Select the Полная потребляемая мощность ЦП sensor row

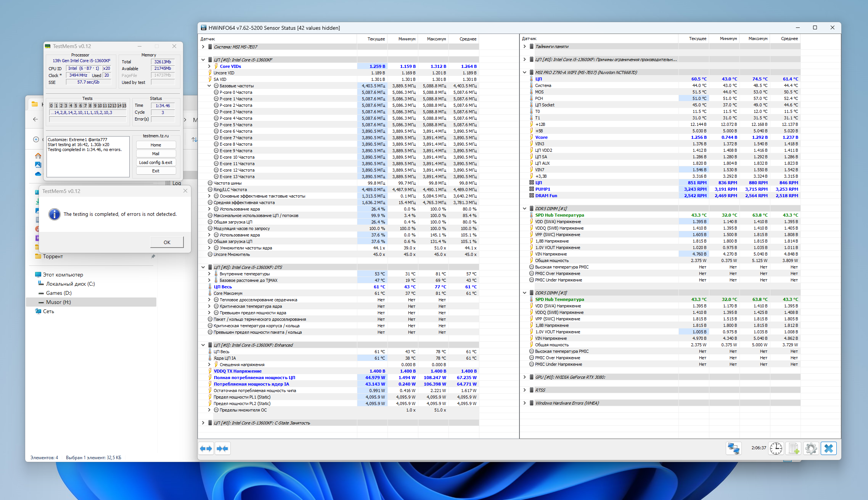point(254,378)
